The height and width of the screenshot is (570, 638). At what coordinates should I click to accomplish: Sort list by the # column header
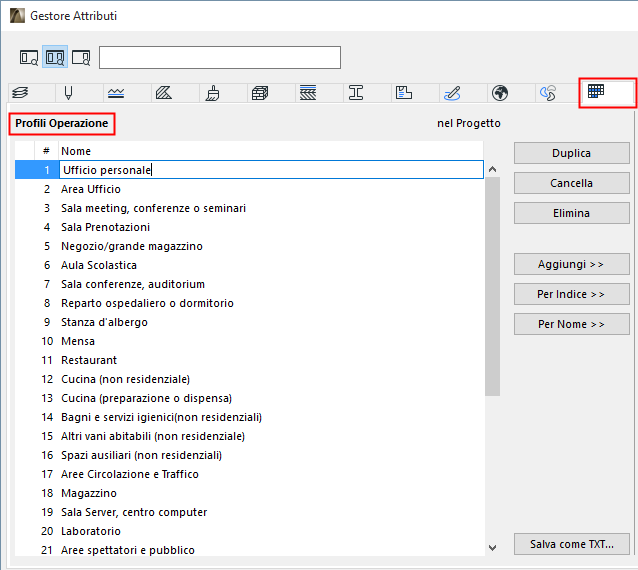pos(46,151)
